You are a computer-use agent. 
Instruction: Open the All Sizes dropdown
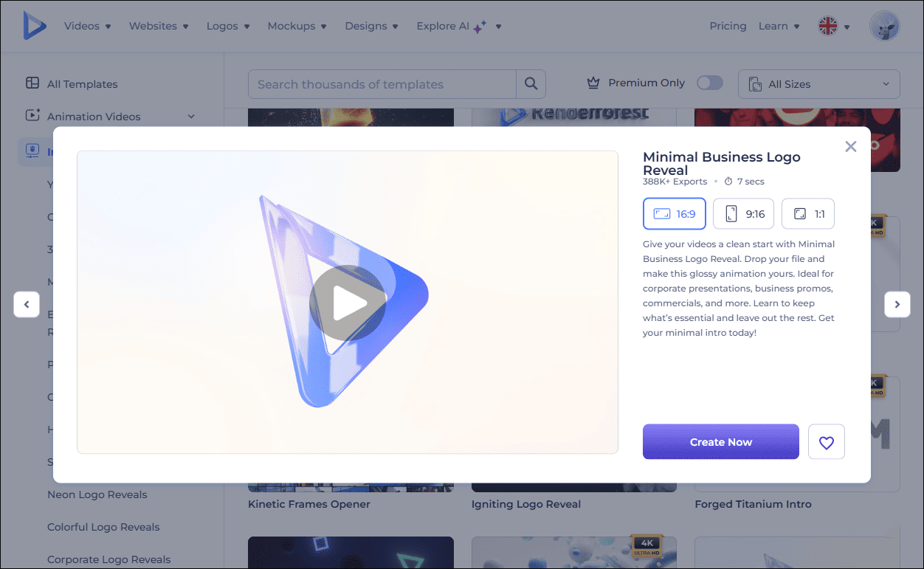(818, 83)
